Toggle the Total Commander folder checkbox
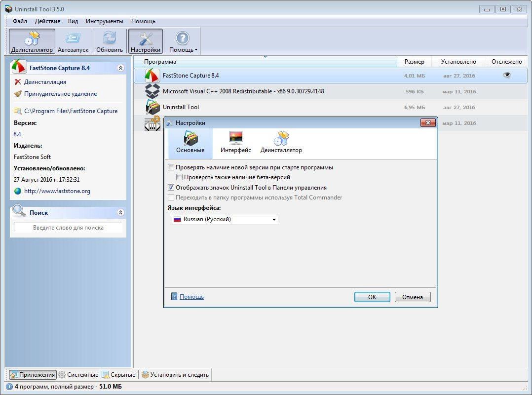Viewport: 532px width, 395px height. click(x=171, y=197)
